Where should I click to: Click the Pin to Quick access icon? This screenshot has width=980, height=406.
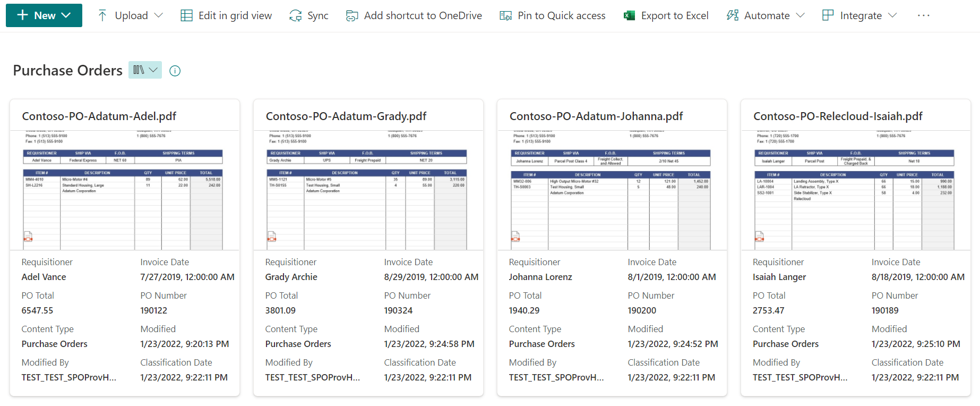(x=505, y=15)
